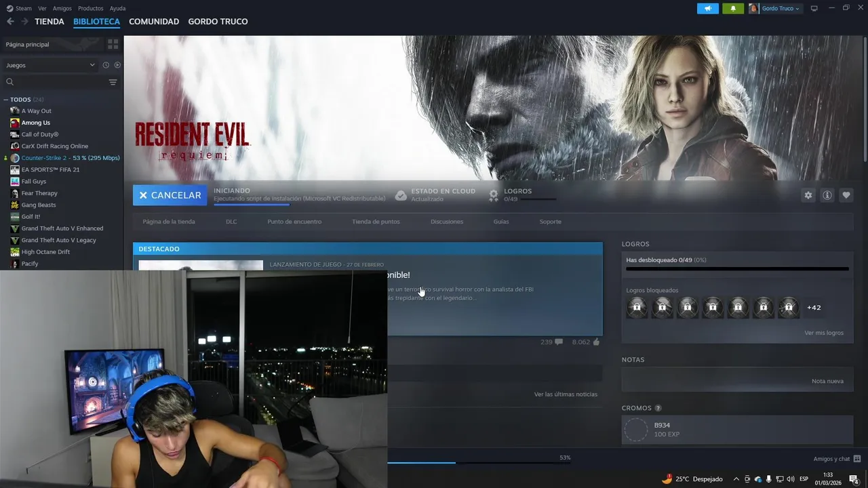Open the +42 more locked achievements
This screenshot has width=868, height=488.
[814, 308]
